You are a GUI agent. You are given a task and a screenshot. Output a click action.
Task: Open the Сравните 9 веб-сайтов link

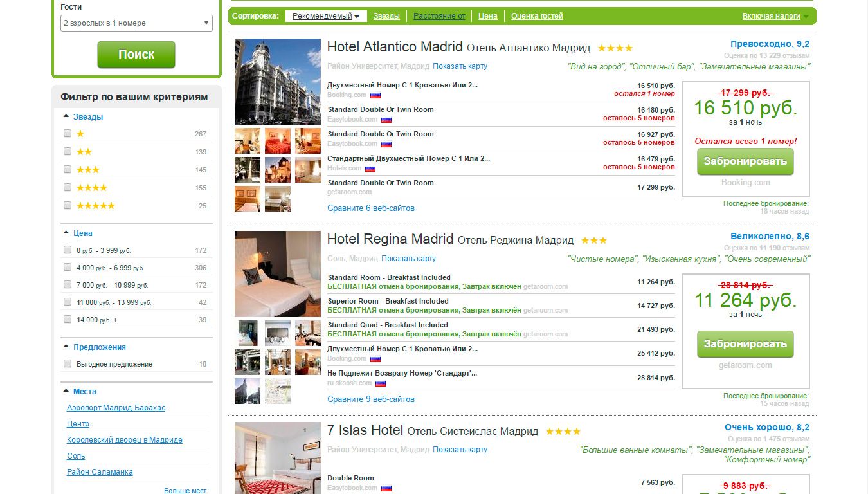371,399
